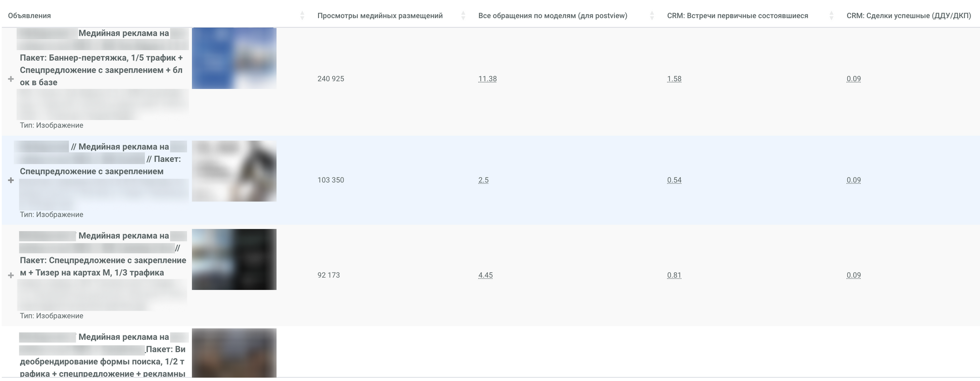Screen dimensions: 980x381
Task: Open blue thumbnail of the Баннер-перетяжка ad
Action: tap(234, 58)
